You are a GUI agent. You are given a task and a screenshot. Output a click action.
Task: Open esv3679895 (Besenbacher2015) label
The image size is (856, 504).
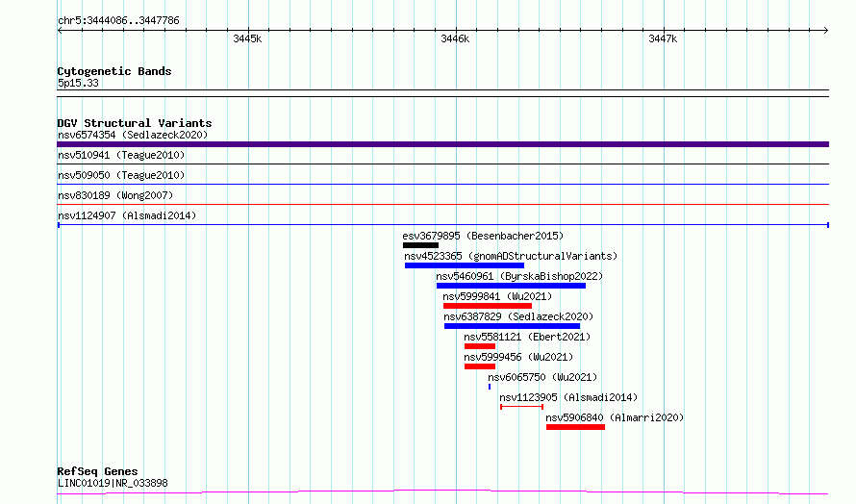(x=483, y=236)
